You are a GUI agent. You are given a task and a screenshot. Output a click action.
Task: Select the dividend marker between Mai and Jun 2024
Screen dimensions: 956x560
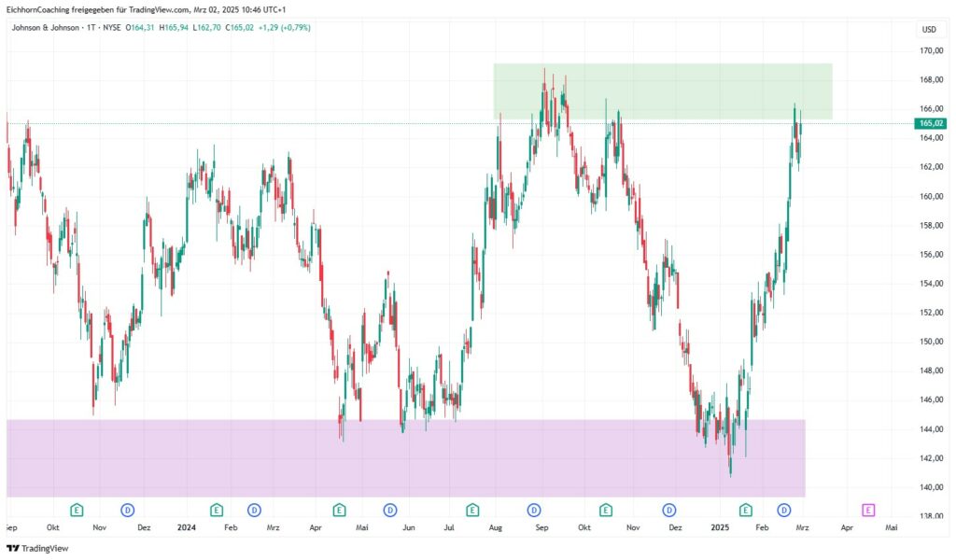click(x=390, y=510)
